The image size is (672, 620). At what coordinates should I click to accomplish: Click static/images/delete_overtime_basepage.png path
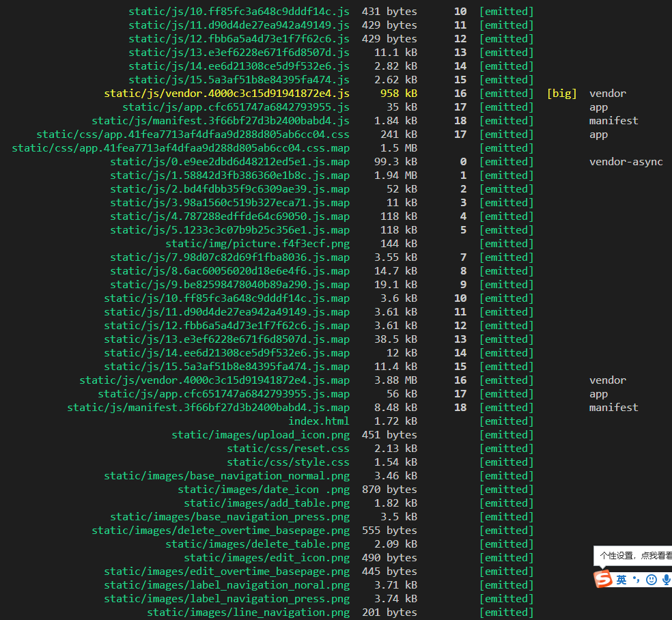[221, 531]
